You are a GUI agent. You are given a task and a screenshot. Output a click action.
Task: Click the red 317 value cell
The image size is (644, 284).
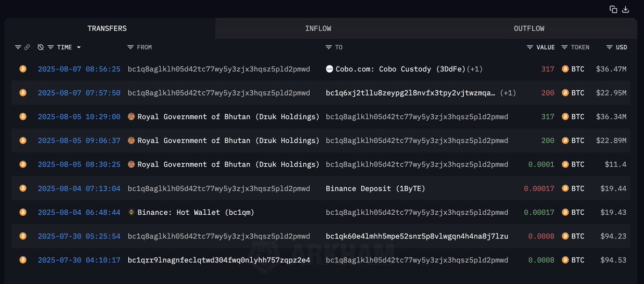[x=548, y=69]
